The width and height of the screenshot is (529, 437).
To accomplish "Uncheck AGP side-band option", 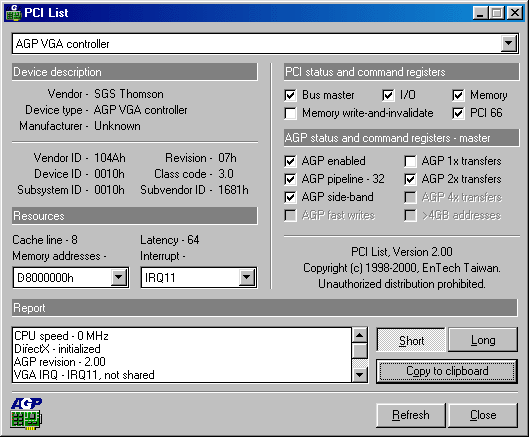I will [x=290, y=197].
